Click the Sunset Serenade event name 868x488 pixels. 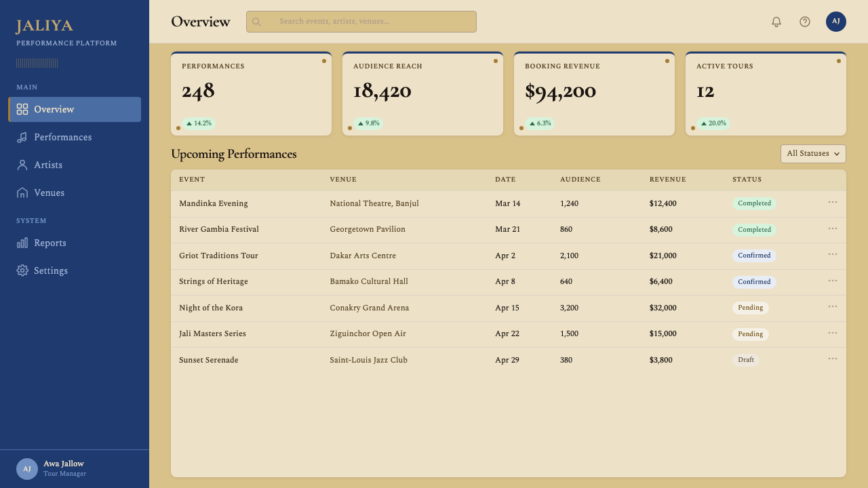pyautogui.click(x=209, y=360)
